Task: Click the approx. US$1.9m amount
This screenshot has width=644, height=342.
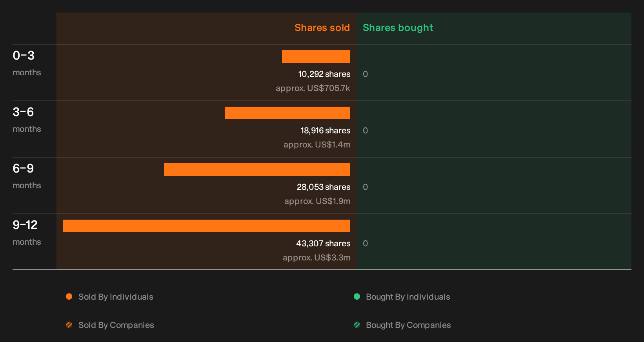Action: [x=317, y=201]
